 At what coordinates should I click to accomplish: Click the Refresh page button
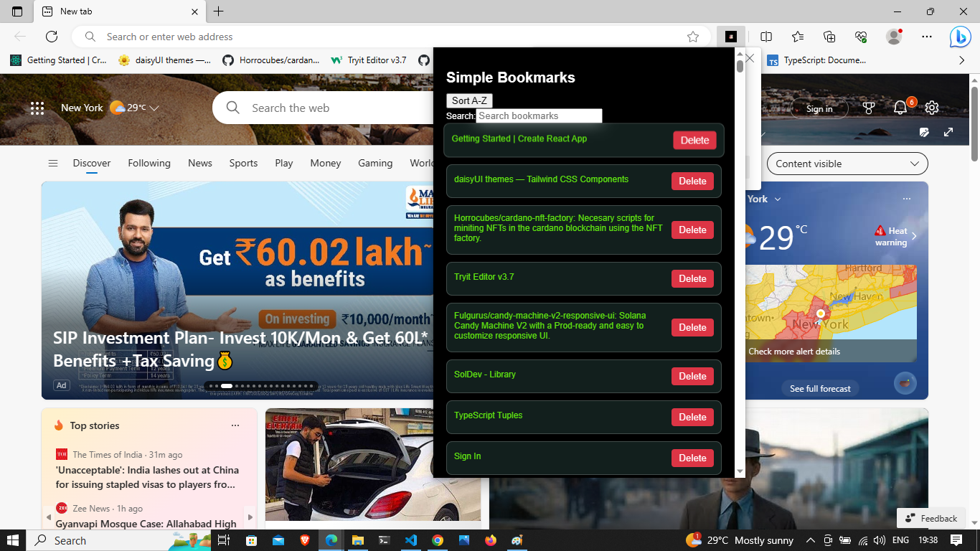tap(52, 37)
